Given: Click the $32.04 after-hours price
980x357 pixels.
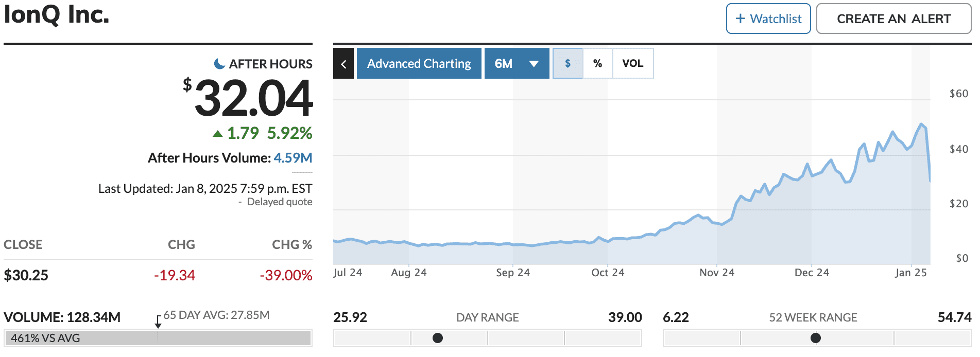Looking at the screenshot, I should (253, 98).
